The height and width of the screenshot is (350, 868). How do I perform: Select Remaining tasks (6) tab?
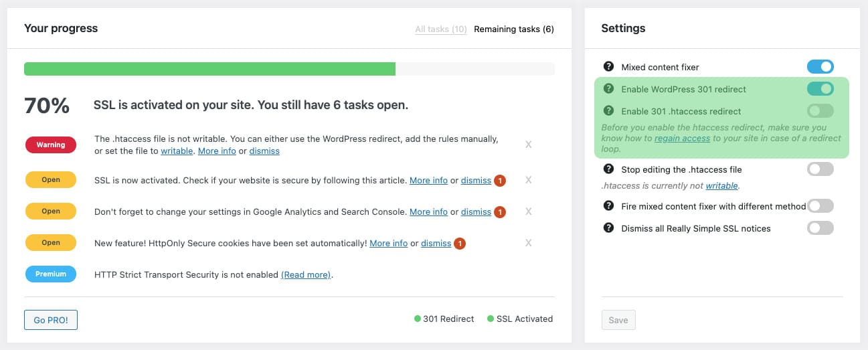[514, 29]
